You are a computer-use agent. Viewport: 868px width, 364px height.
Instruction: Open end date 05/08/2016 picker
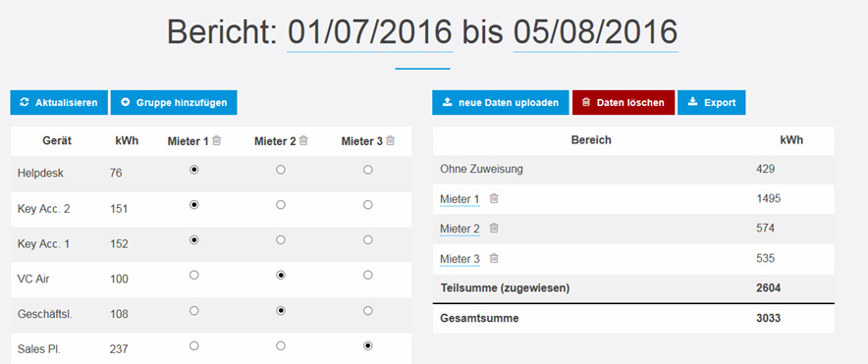click(596, 33)
